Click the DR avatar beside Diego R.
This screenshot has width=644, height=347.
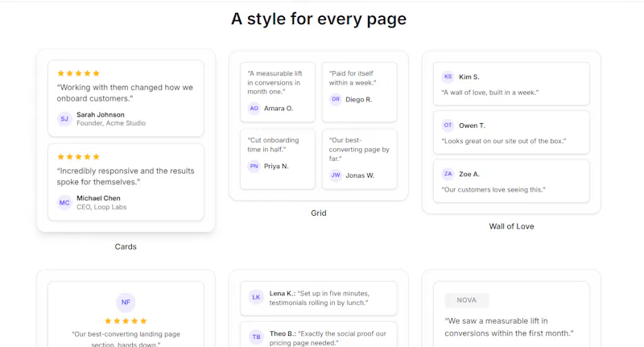point(336,99)
